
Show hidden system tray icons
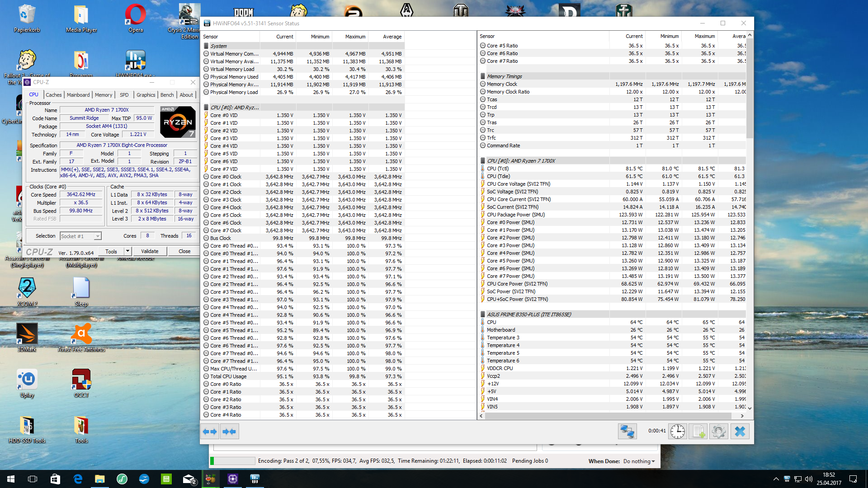(776, 479)
